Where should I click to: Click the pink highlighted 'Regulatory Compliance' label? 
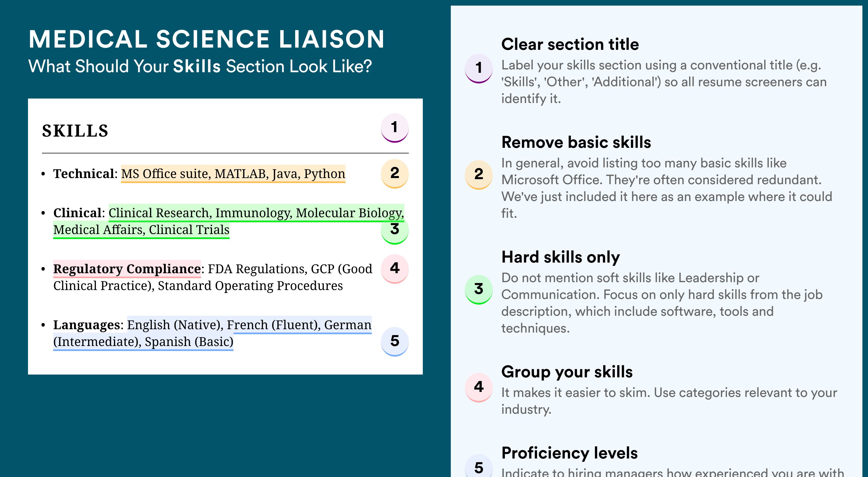[127, 269]
